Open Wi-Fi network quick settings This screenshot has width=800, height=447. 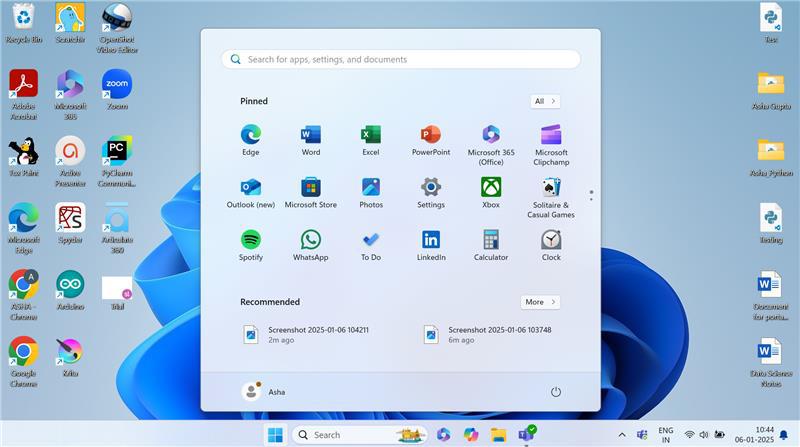tap(689, 435)
